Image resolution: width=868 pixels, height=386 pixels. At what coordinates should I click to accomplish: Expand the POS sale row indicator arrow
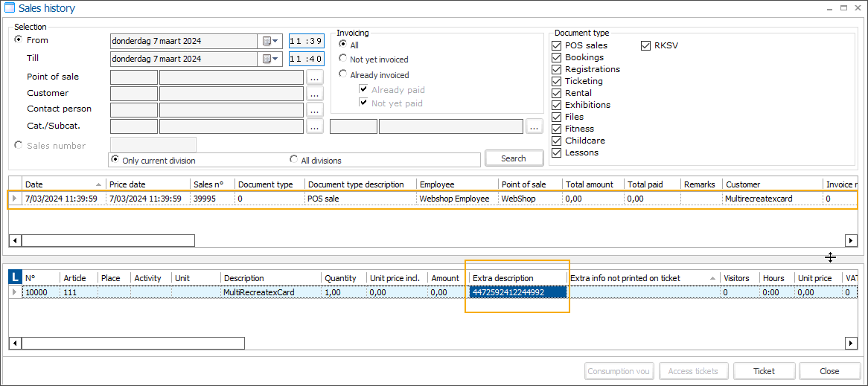(x=14, y=199)
